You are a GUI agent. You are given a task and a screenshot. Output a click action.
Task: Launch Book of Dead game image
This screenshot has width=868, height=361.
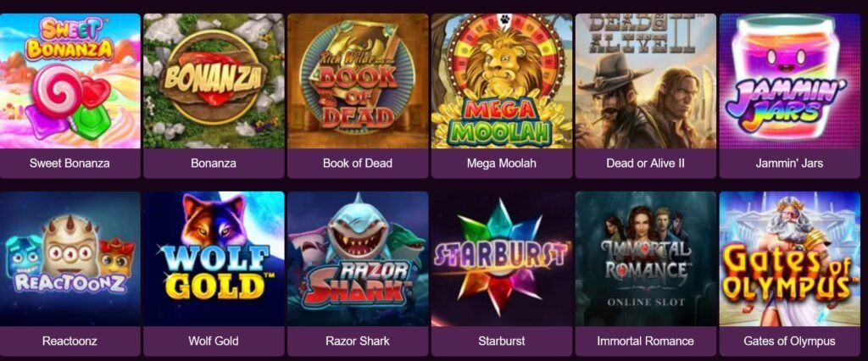point(358,81)
